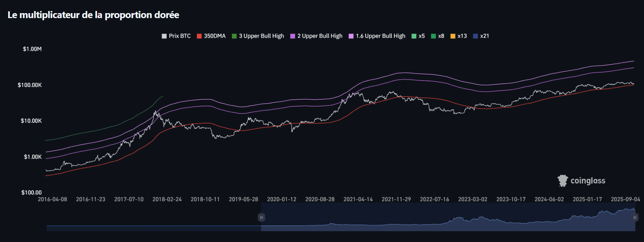The height and width of the screenshot is (242, 644).
Task: Click the 2018-02-24 date label
Action: 167,199
